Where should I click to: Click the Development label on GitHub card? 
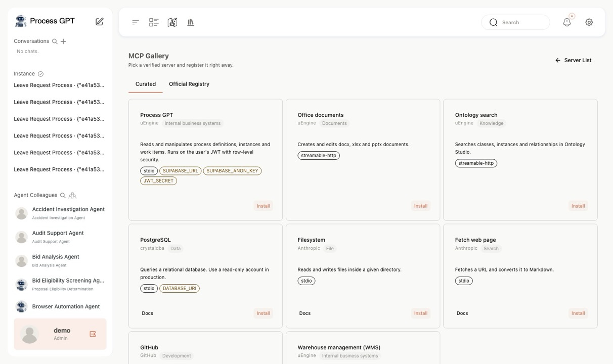point(177,356)
